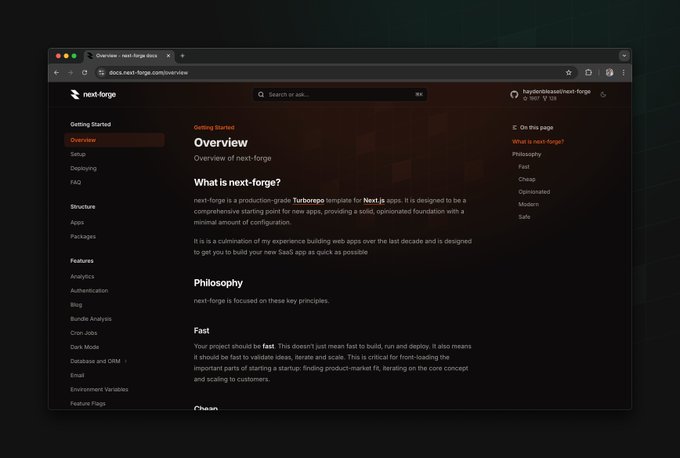Open the Packages page in sidebar
680x458 pixels.
click(83, 236)
